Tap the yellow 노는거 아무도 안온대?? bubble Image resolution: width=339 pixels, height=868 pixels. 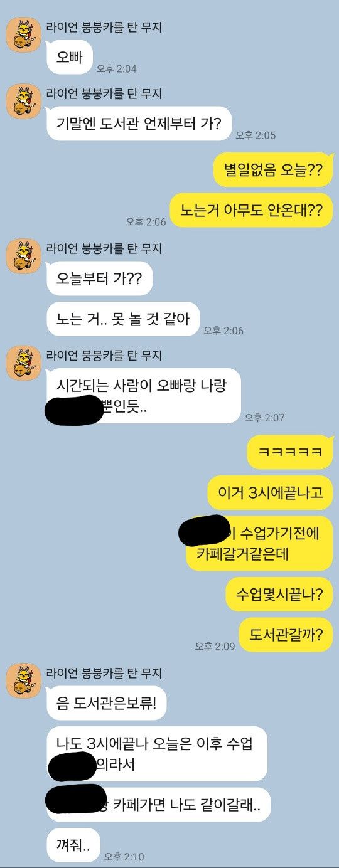(x=251, y=210)
